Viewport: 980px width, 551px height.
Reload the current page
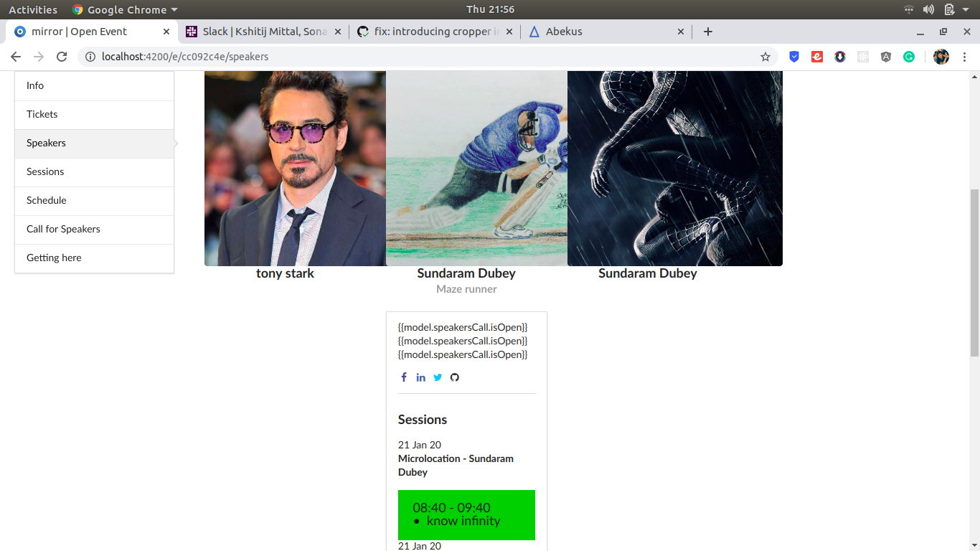click(62, 57)
